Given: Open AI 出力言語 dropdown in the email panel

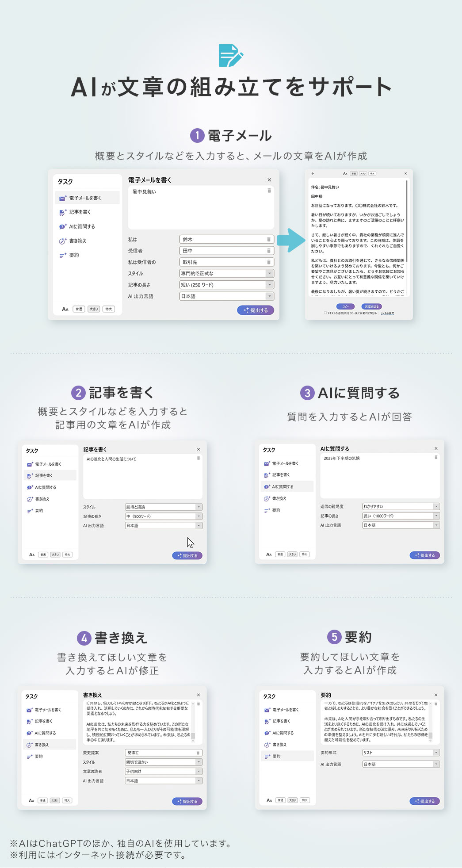Looking at the screenshot, I should coord(226,296).
